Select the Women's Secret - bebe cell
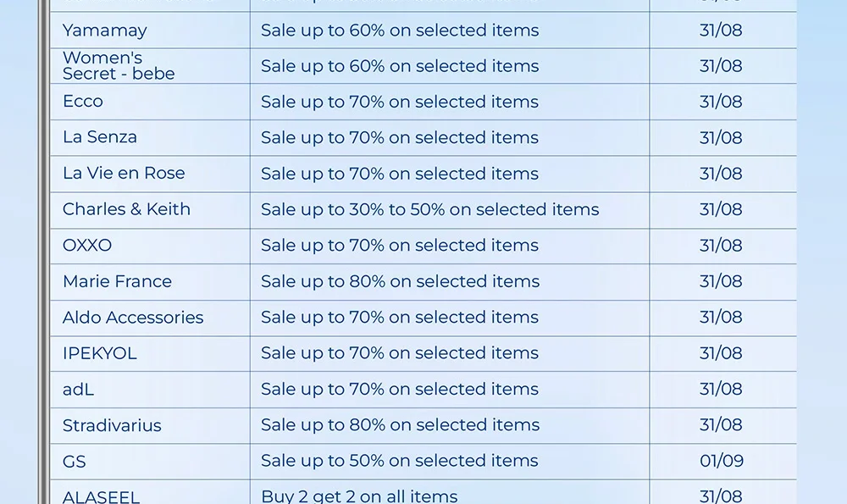The image size is (847, 504). 119,66
